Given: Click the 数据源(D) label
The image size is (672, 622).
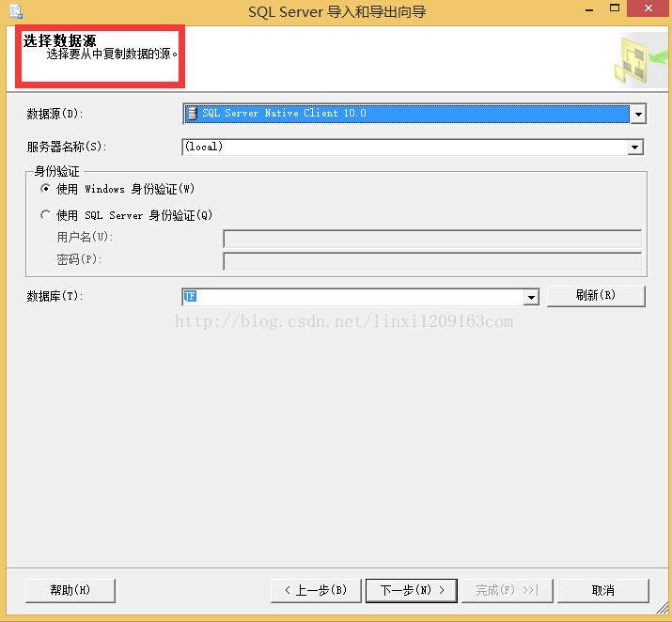Looking at the screenshot, I should (x=55, y=114).
